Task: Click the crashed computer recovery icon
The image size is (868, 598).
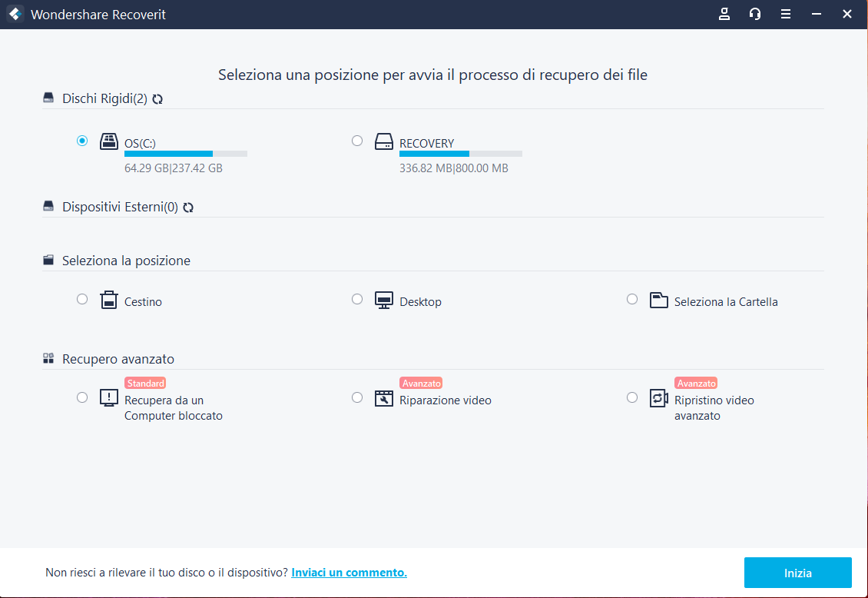Action: point(109,398)
